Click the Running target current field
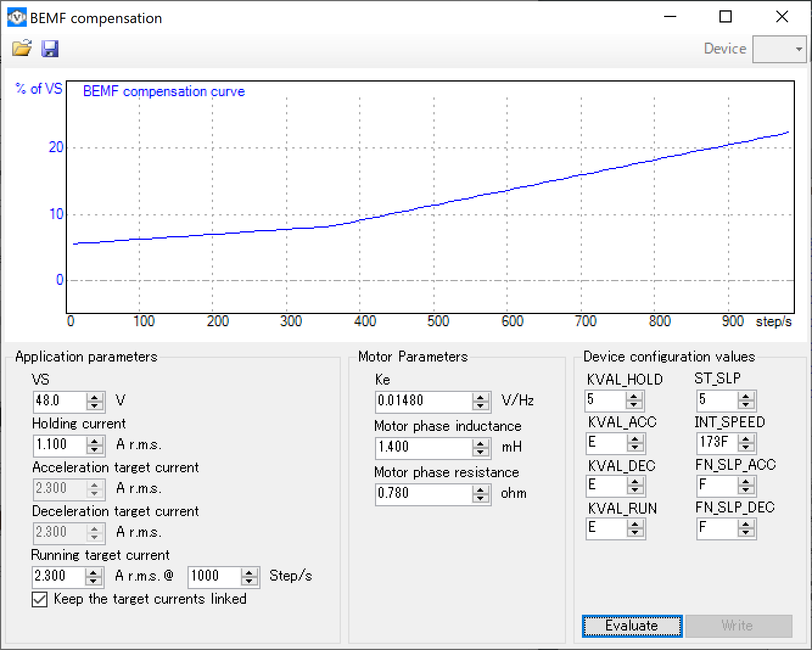Viewport: 812px width, 650px height. [x=58, y=576]
